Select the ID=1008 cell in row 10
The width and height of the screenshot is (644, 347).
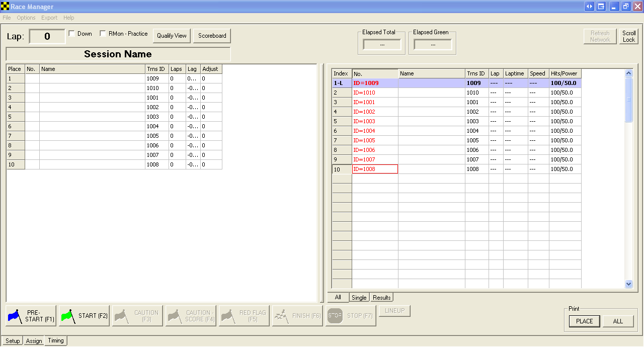(x=375, y=169)
